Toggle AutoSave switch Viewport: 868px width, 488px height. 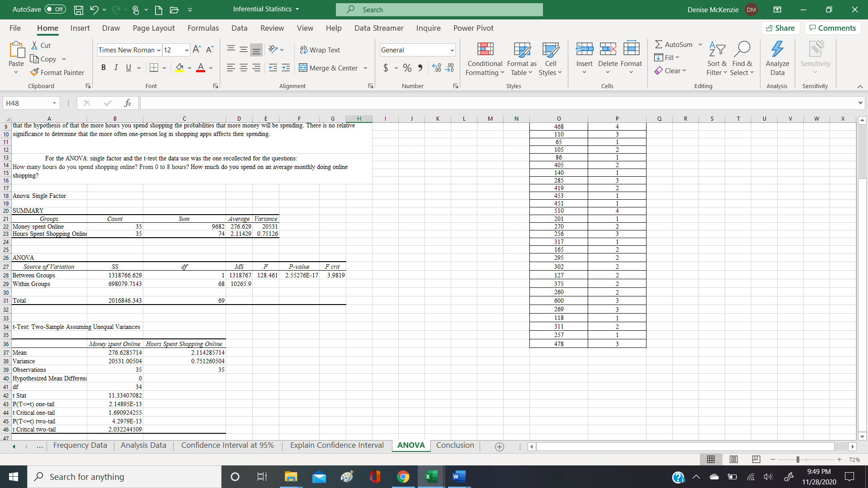tap(55, 9)
